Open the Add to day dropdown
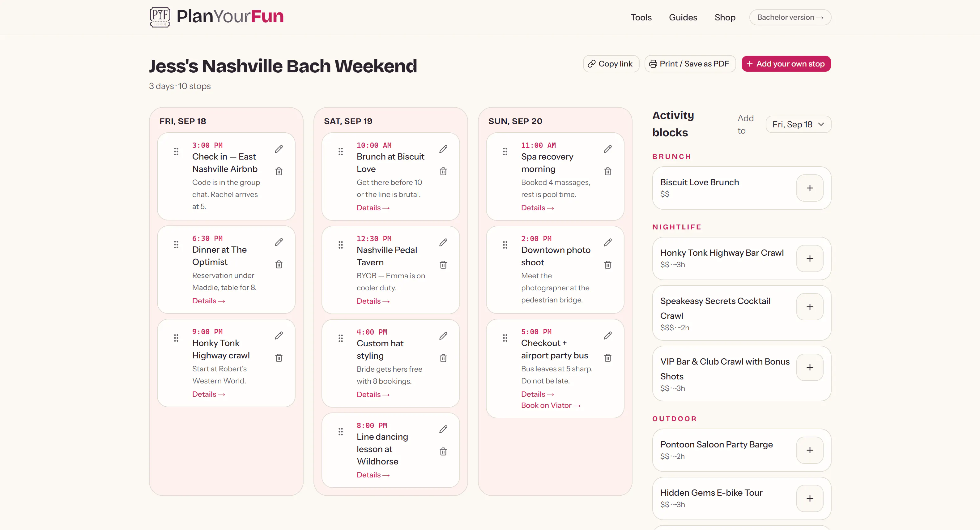This screenshot has height=530, width=980. (x=798, y=124)
